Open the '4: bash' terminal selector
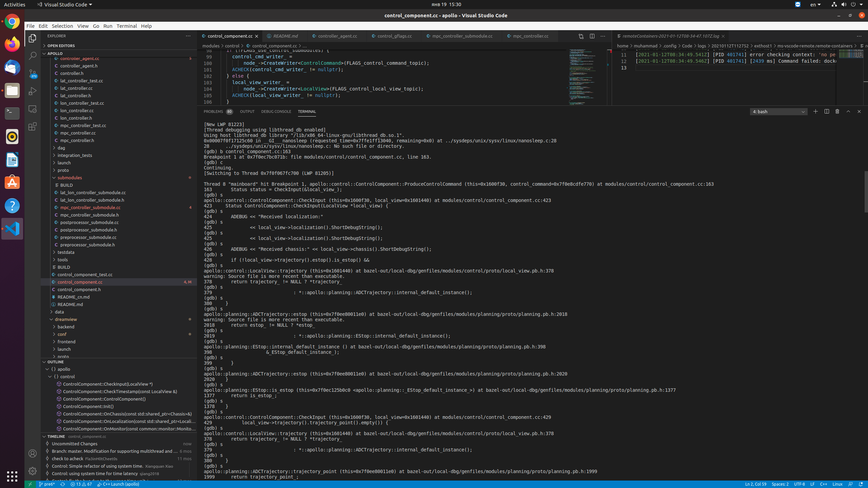This screenshot has width=868, height=488. pos(778,111)
